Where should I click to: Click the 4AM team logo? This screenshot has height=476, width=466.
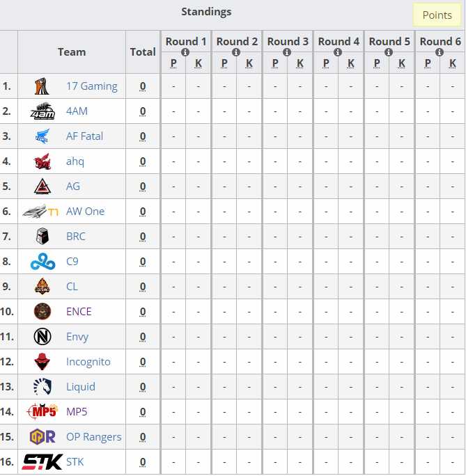tap(42, 111)
